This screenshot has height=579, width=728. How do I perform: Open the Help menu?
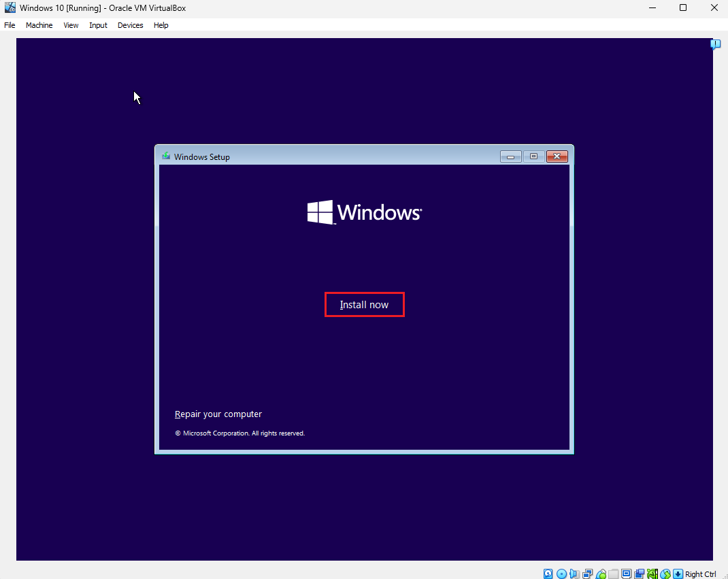pos(161,25)
